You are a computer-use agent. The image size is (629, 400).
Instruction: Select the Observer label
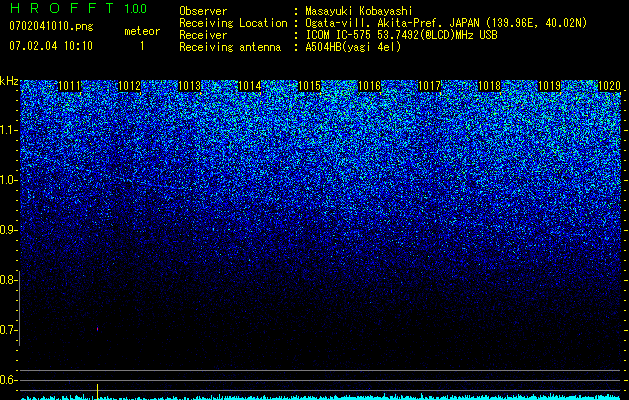click(203, 11)
